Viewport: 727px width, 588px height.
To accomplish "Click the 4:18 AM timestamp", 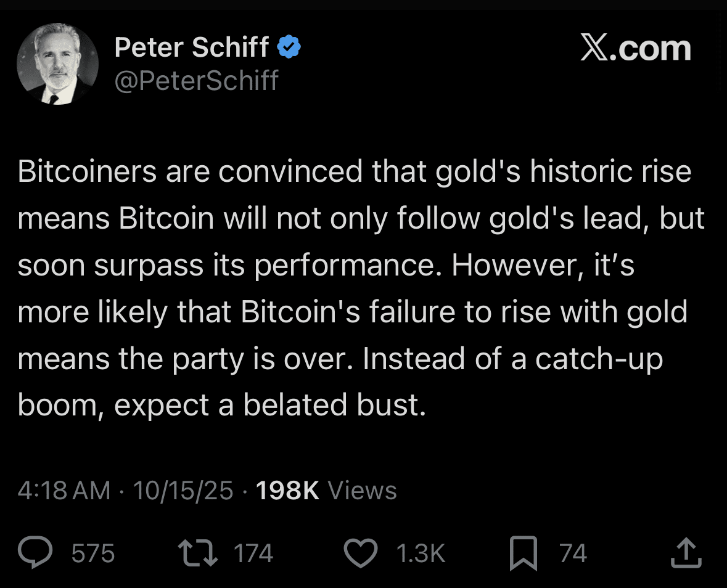I will tap(64, 491).
